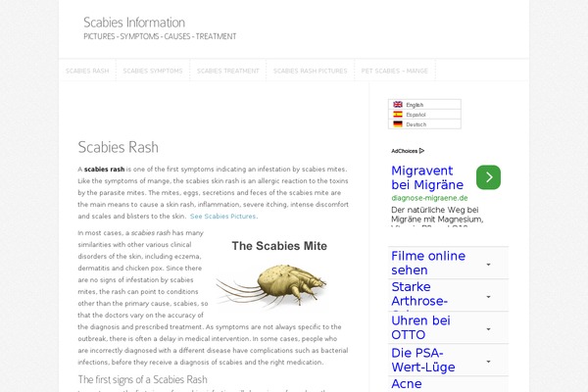Click the 'The first signs of a Scabies Rash' heading
This screenshot has height=392, width=588.
pos(142,379)
